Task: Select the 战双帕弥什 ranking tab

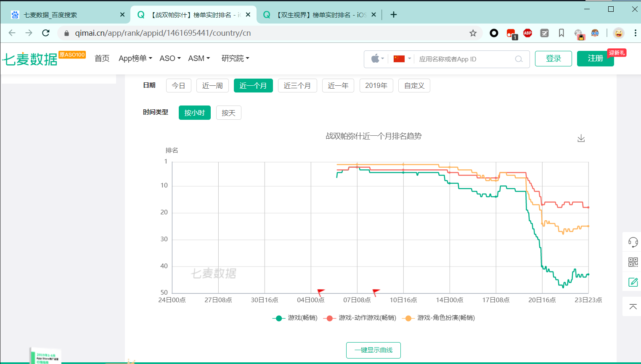Action: (193, 15)
